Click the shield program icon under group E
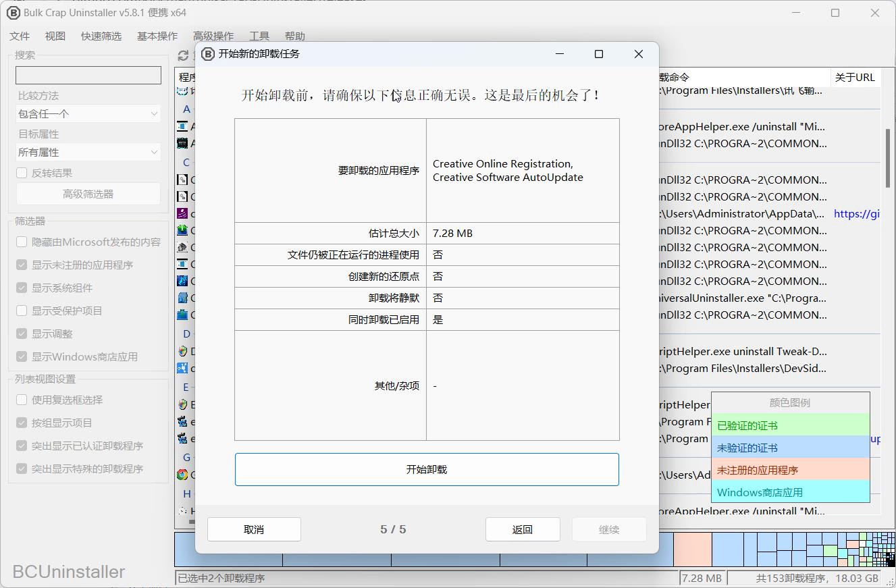The width and height of the screenshot is (896, 588). 182,404
